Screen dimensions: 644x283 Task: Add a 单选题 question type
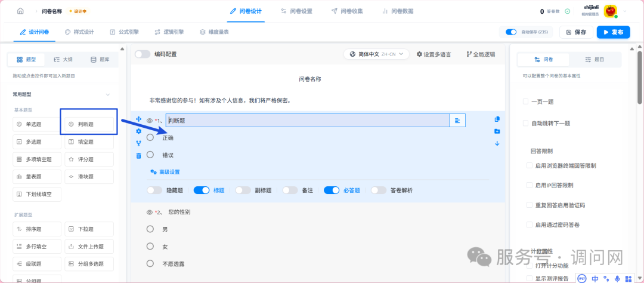pos(37,124)
